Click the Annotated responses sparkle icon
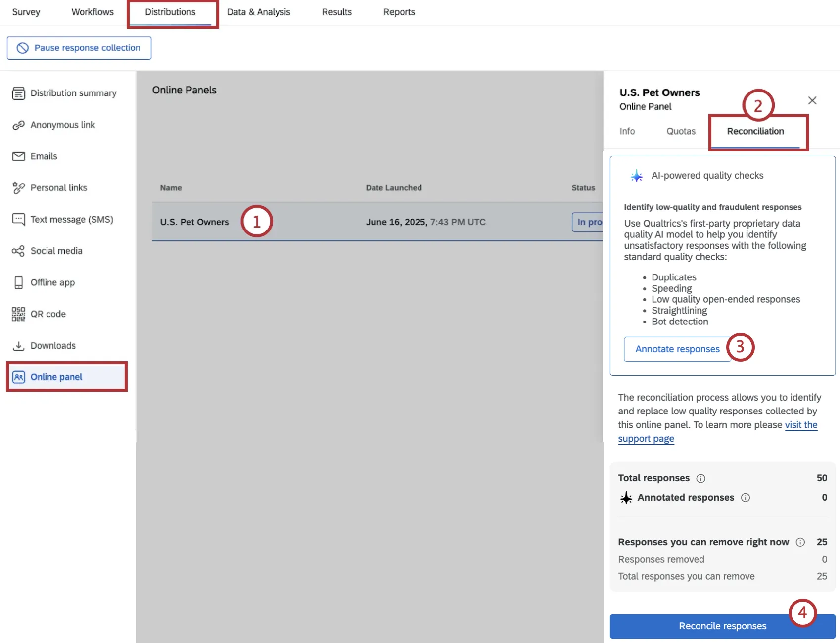This screenshot has width=840, height=643. pos(626,498)
